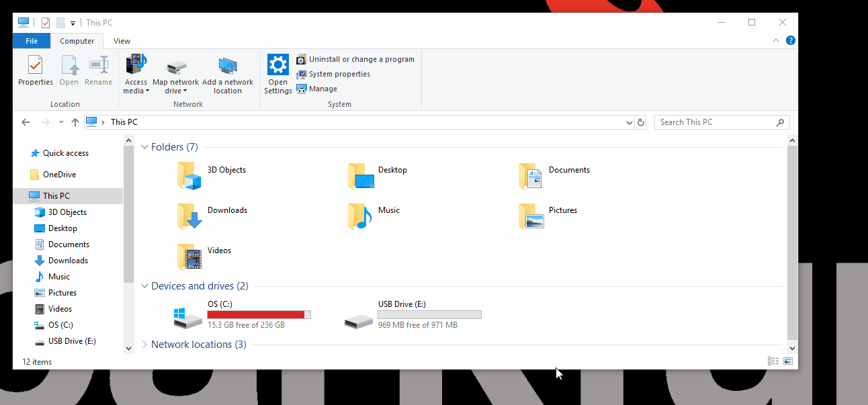Image resolution: width=868 pixels, height=405 pixels.
Task: Open the address bar history dropdown
Action: point(629,122)
